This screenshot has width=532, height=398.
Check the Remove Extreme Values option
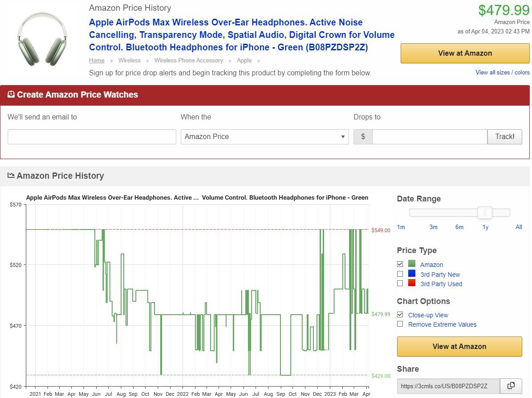[x=400, y=324]
